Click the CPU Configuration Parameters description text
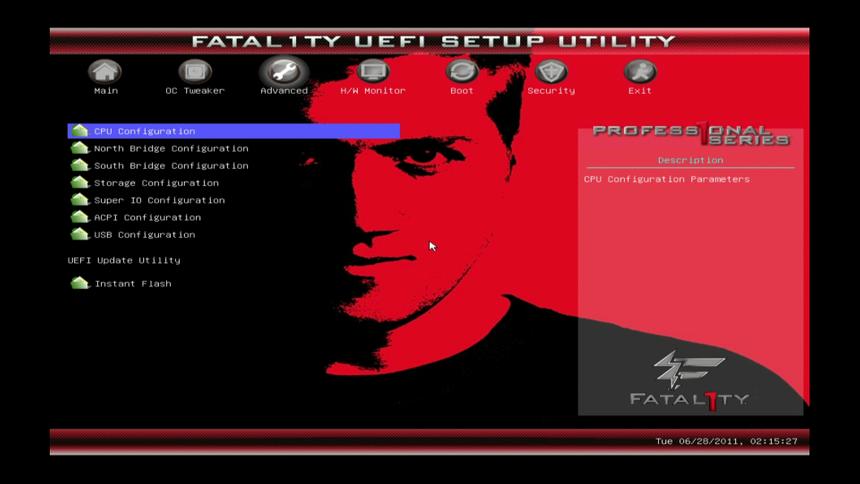The height and width of the screenshot is (484, 860). pyautogui.click(x=666, y=179)
